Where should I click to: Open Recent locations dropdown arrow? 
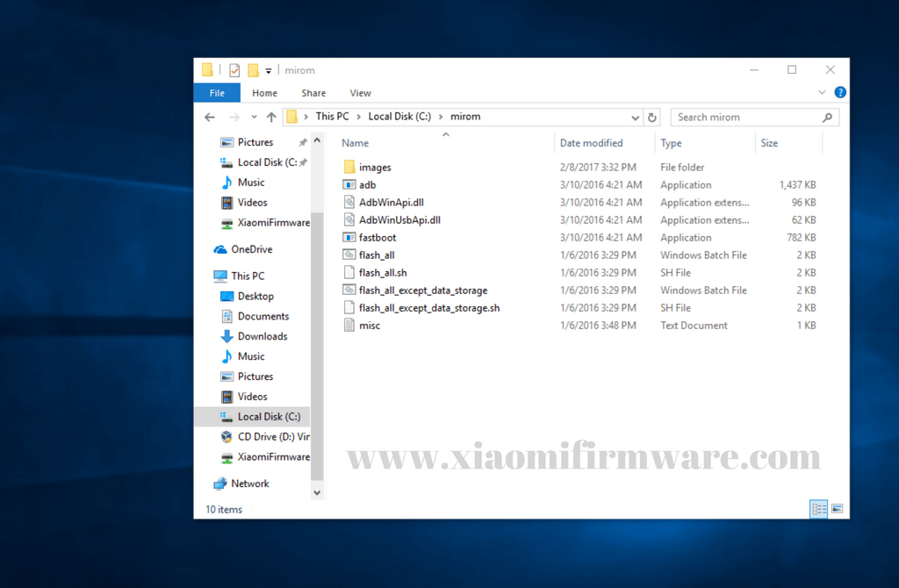pyautogui.click(x=254, y=118)
